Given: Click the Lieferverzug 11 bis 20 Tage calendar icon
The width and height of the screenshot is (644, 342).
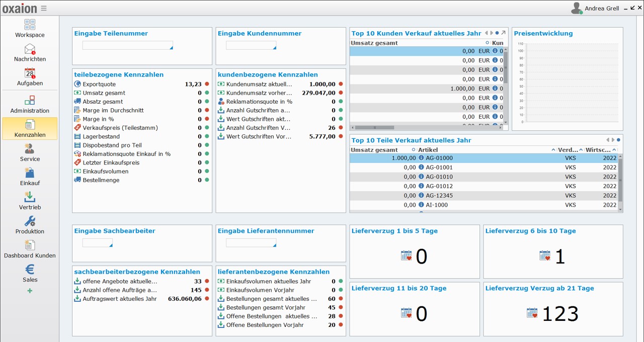Looking at the screenshot, I should pyautogui.click(x=407, y=313).
